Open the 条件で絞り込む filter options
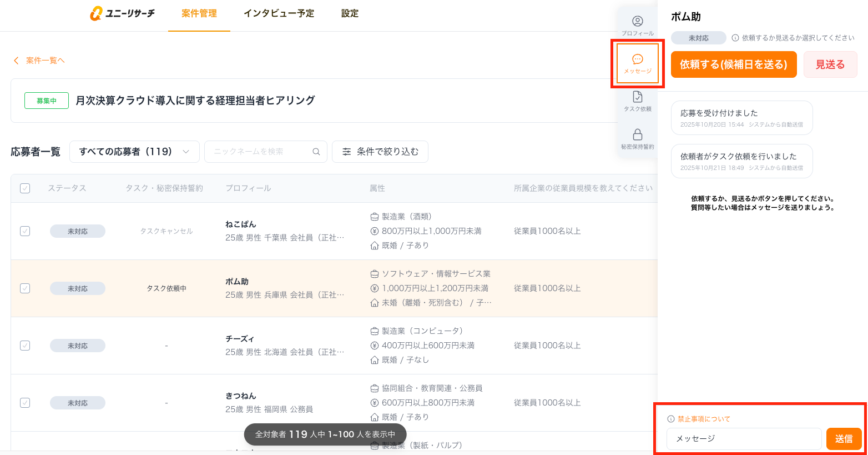This screenshot has width=868, height=455. pyautogui.click(x=380, y=152)
